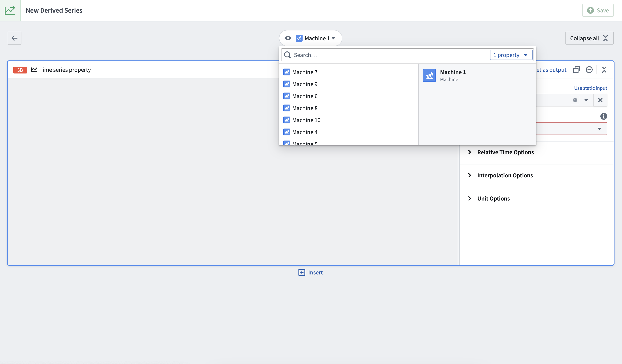Click the Save button

point(598,10)
